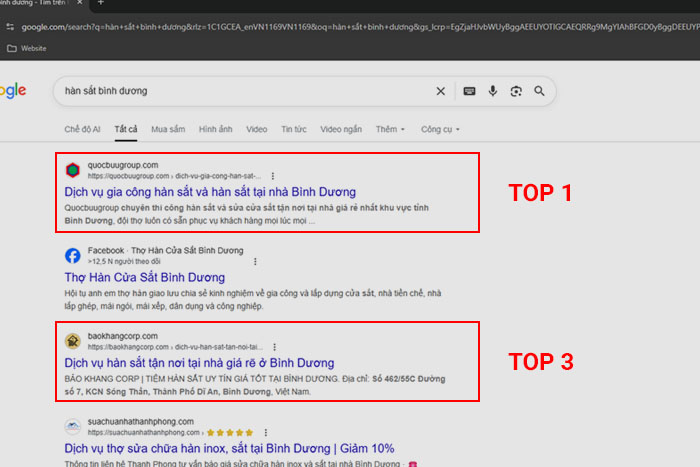The width and height of the screenshot is (700, 467).
Task: Open 'Dịch vụ gia công hàn sắt và hàn sắt tại nhà Bình Dương'
Action: 210,192
